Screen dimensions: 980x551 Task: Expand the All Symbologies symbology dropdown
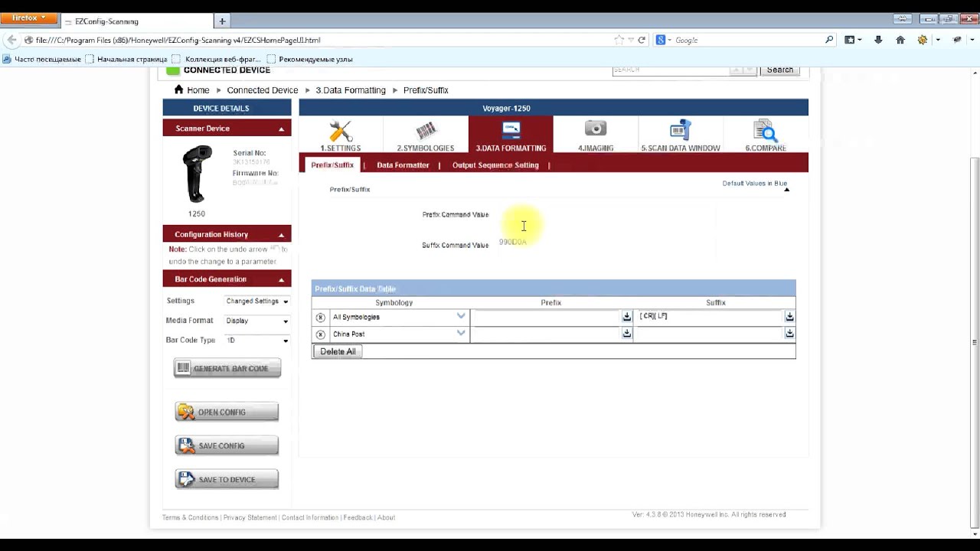click(461, 316)
